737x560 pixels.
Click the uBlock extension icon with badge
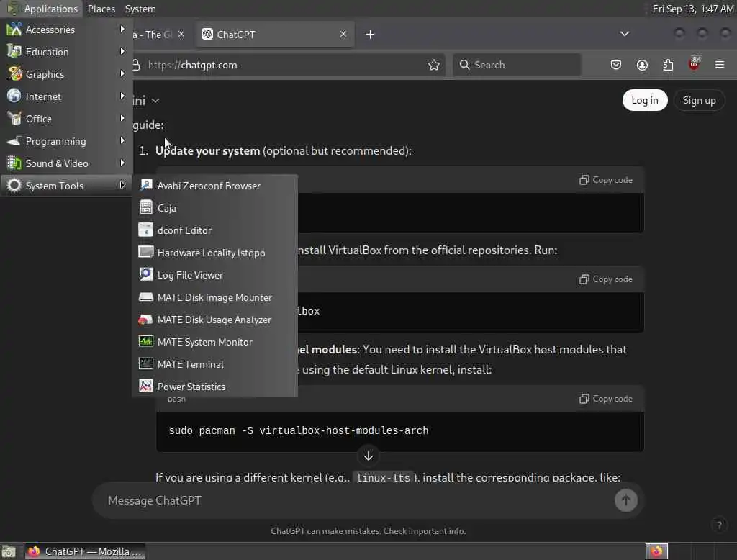point(695,64)
